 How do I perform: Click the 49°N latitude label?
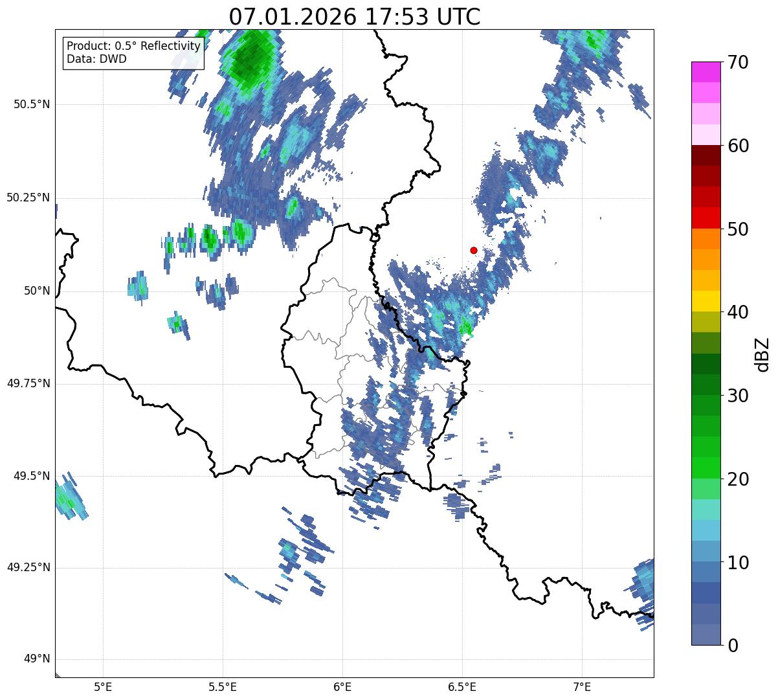click(37, 659)
